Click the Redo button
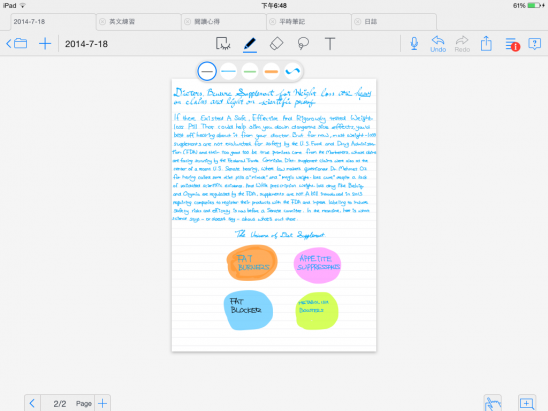 tap(462, 44)
